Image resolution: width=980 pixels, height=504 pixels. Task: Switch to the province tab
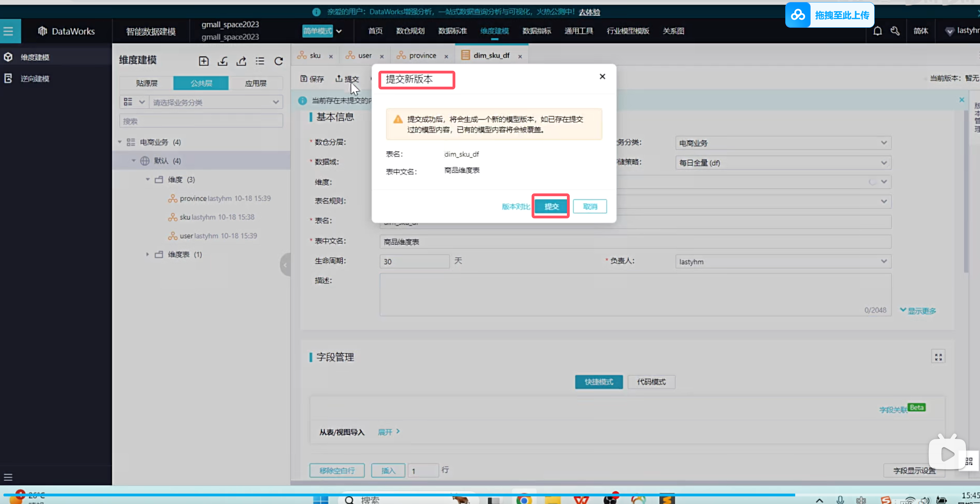click(x=422, y=55)
